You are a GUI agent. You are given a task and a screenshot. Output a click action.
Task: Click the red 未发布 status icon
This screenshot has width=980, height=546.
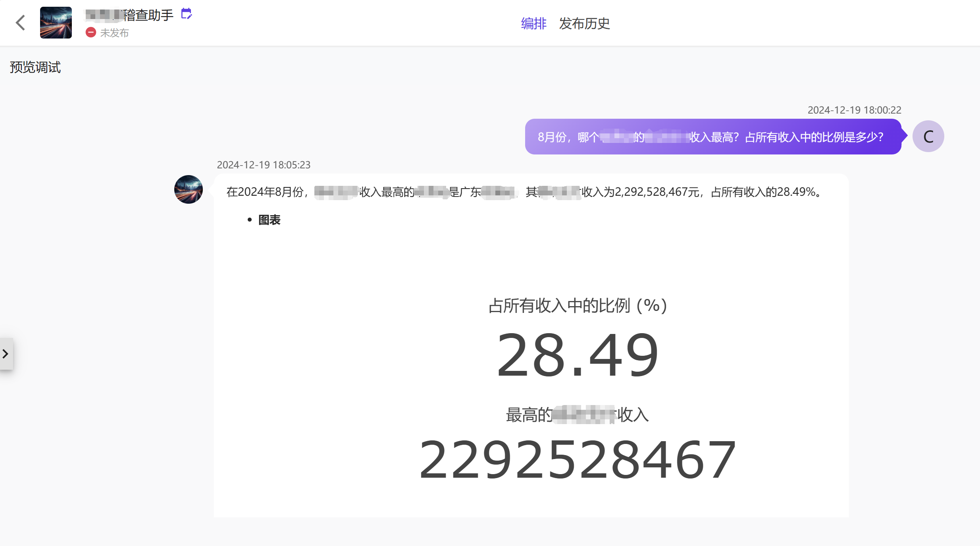click(x=90, y=33)
